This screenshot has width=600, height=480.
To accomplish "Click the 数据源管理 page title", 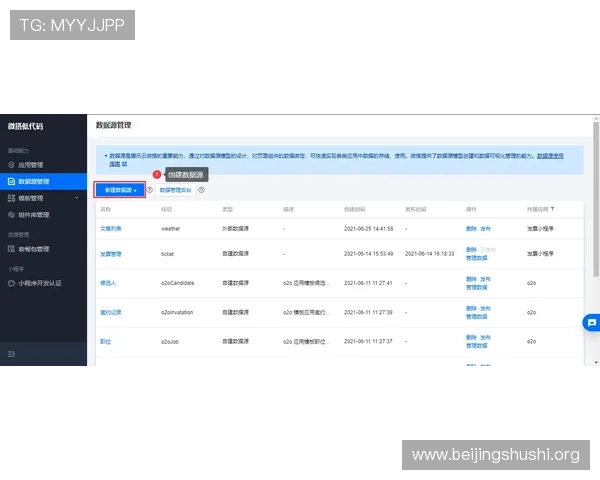I will coord(113,125).
